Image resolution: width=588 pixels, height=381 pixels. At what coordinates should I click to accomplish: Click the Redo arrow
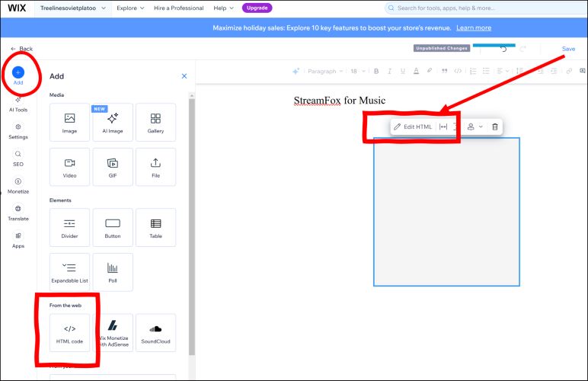pyautogui.click(x=522, y=49)
